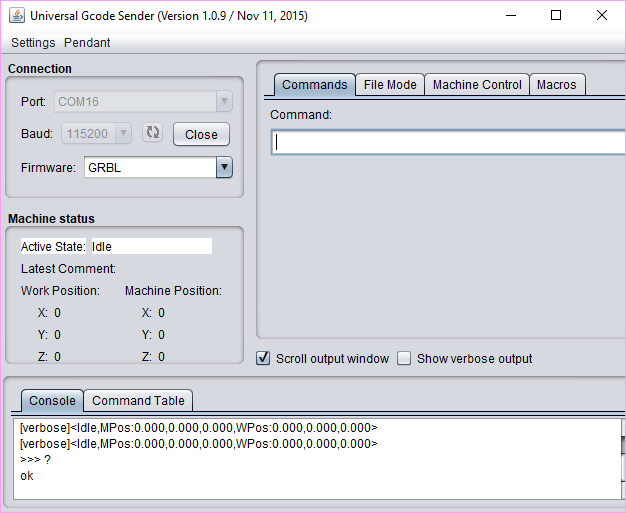Click the Work Position label
Screen dimensions: 626x513
pyautogui.click(x=60, y=291)
